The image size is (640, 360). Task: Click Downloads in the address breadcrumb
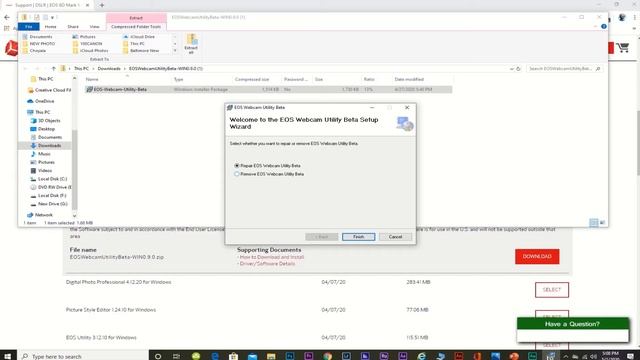109,69
